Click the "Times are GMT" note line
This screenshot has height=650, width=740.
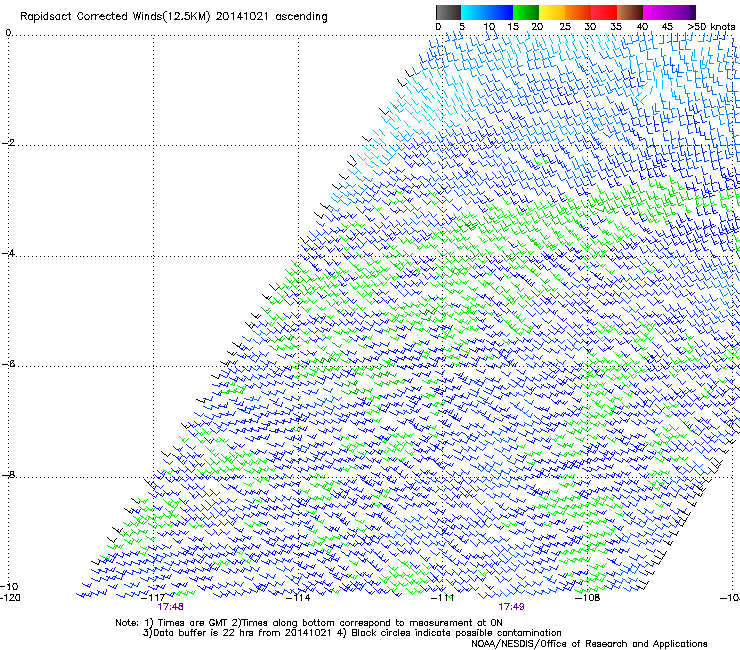click(309, 623)
